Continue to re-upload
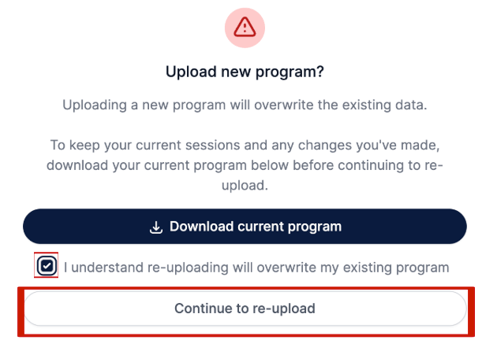The height and width of the screenshot is (362, 497). click(245, 308)
